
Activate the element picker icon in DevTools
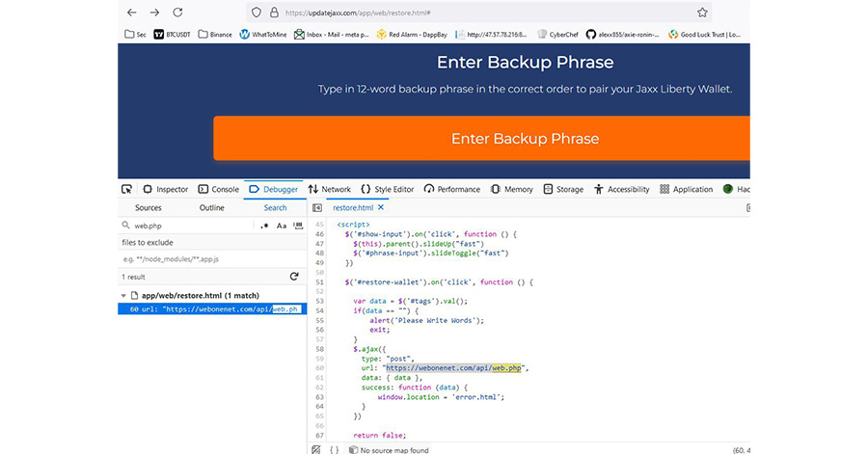(126, 189)
